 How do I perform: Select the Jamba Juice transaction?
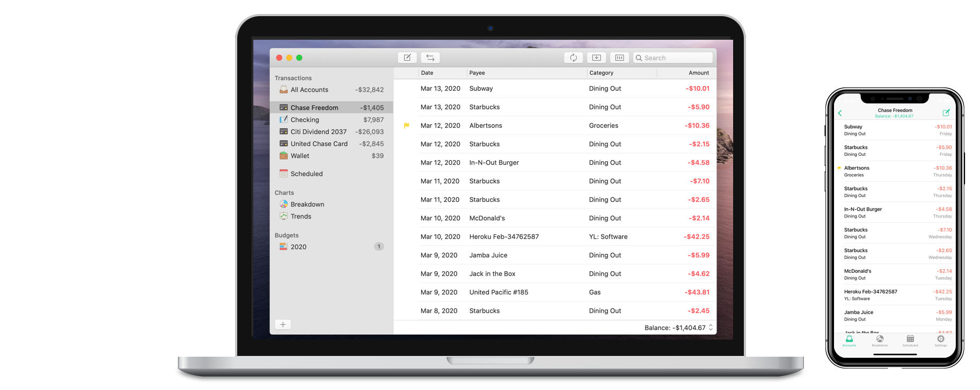click(555, 255)
